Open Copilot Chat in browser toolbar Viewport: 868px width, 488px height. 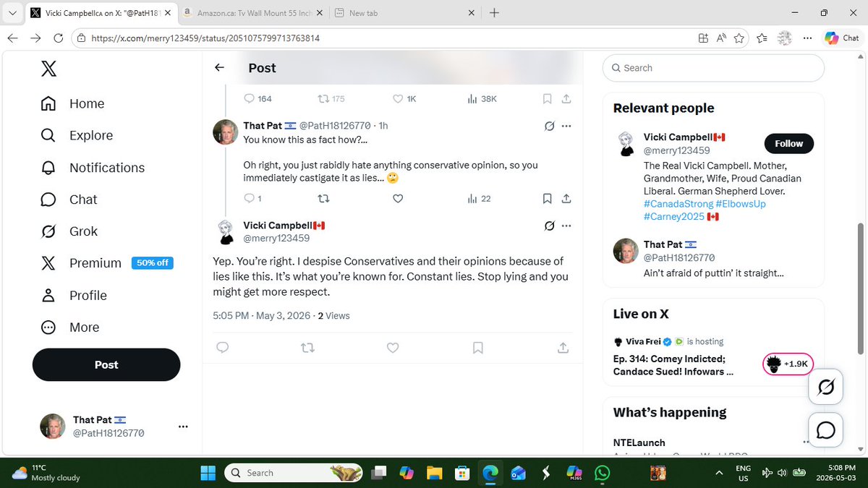(842, 38)
